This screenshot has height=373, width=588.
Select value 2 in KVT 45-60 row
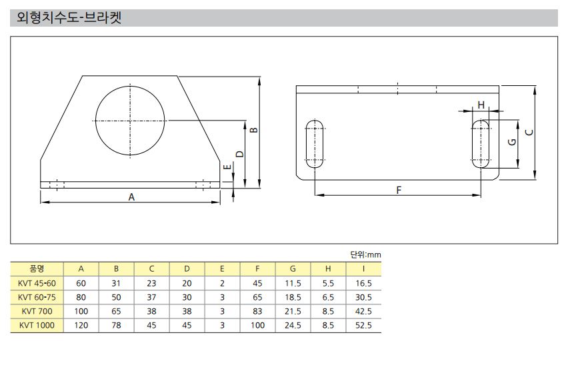(222, 284)
